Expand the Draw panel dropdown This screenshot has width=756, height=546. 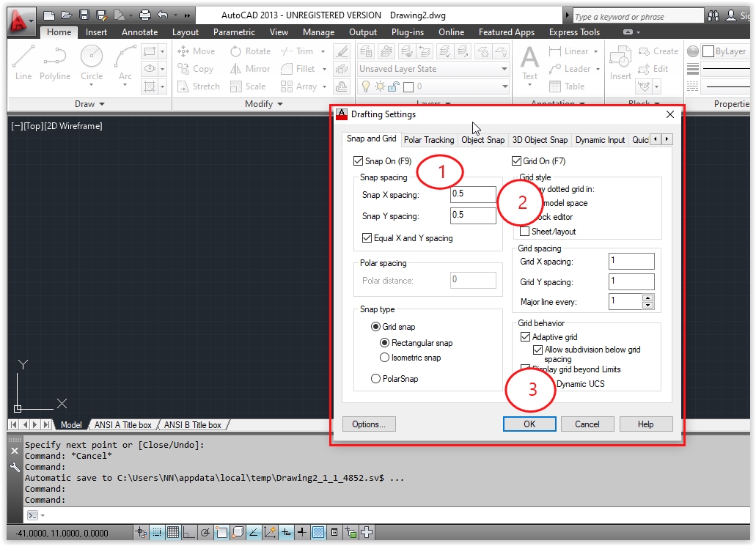pos(89,104)
